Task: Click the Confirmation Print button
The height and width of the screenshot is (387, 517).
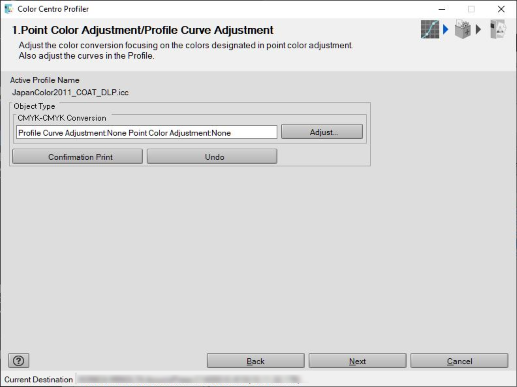Action: (77, 157)
